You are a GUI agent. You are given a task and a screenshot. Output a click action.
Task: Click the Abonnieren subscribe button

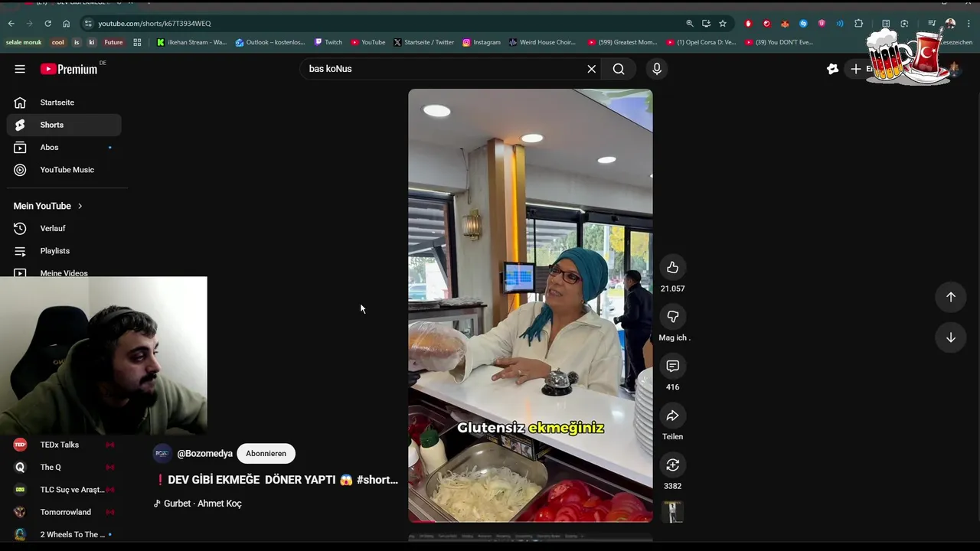tap(266, 454)
